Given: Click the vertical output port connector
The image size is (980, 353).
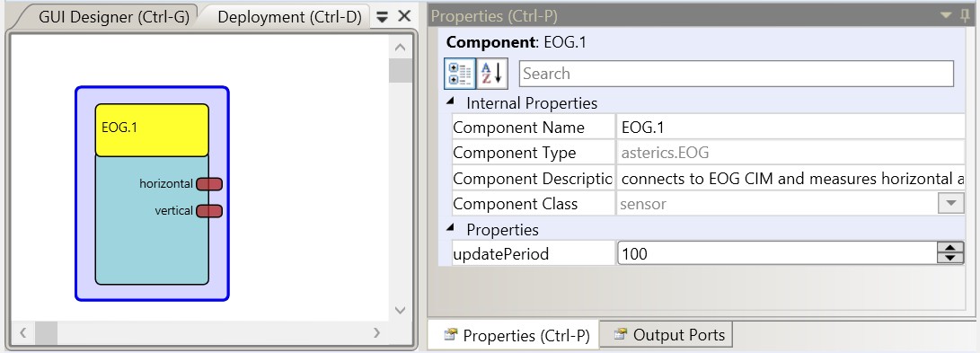Looking at the screenshot, I should pyautogui.click(x=209, y=211).
